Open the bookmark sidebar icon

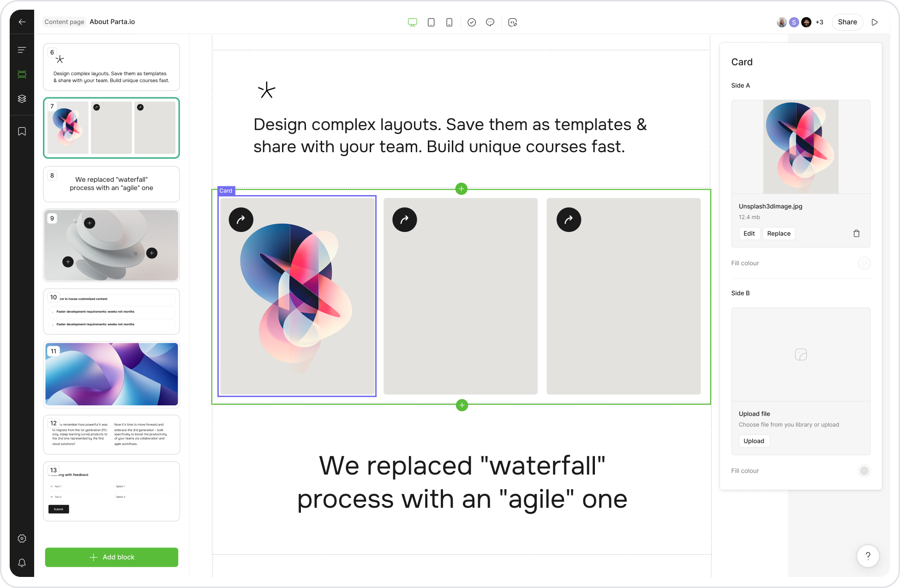click(x=22, y=131)
